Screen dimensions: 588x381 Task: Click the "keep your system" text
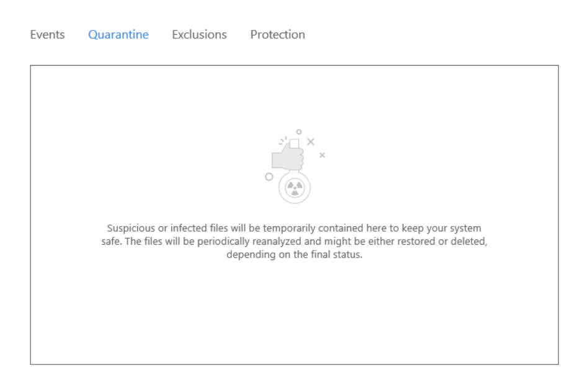(x=442, y=228)
